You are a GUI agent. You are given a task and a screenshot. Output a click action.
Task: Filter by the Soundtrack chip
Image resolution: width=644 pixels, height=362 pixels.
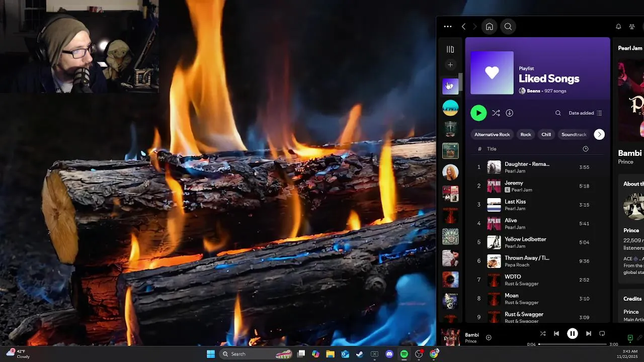(x=574, y=135)
